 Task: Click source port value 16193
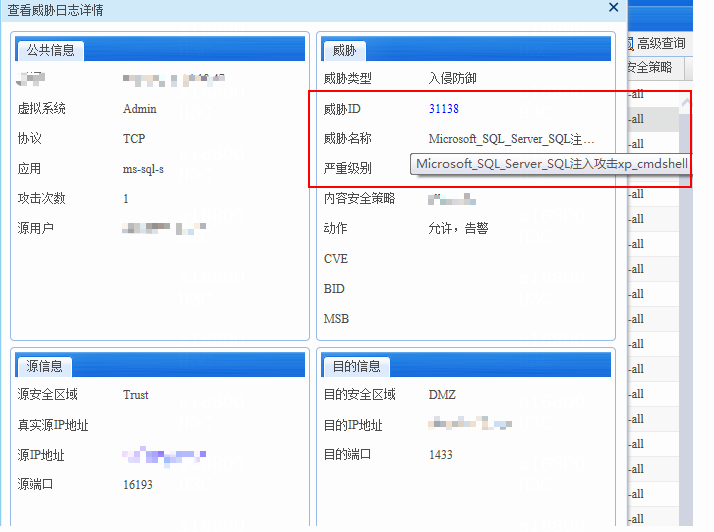click(137, 485)
